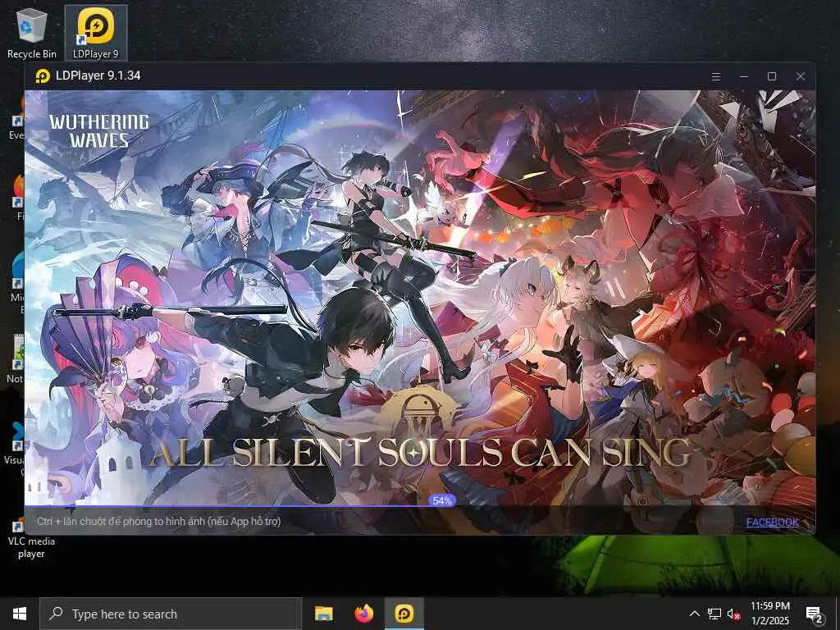The height and width of the screenshot is (630, 840).
Task: Maximize the LDPlayer window
Action: coord(771,76)
